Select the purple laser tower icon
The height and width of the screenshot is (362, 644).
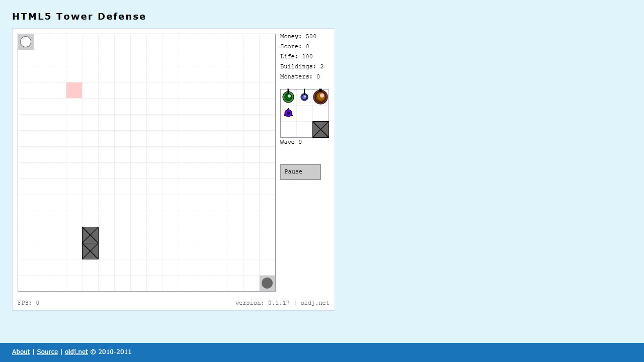pos(288,113)
